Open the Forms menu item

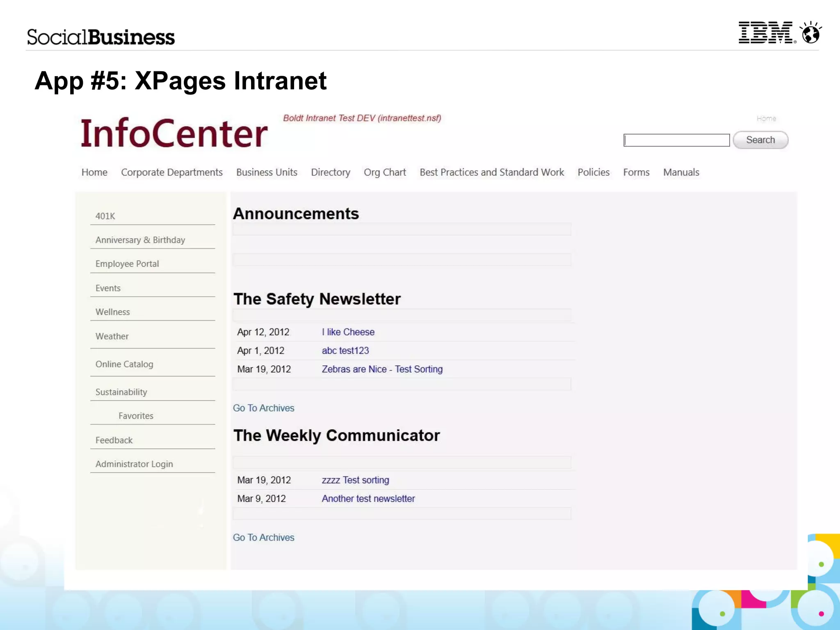tap(636, 172)
